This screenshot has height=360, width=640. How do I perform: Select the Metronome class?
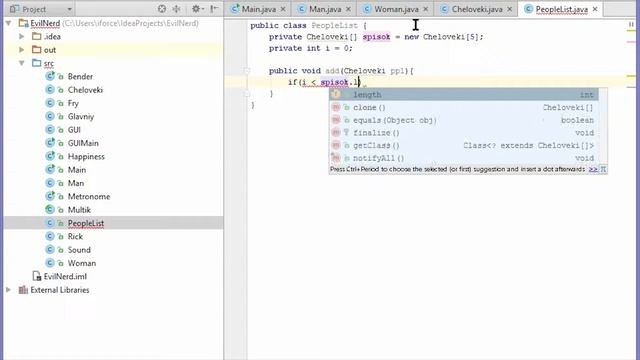tap(89, 196)
